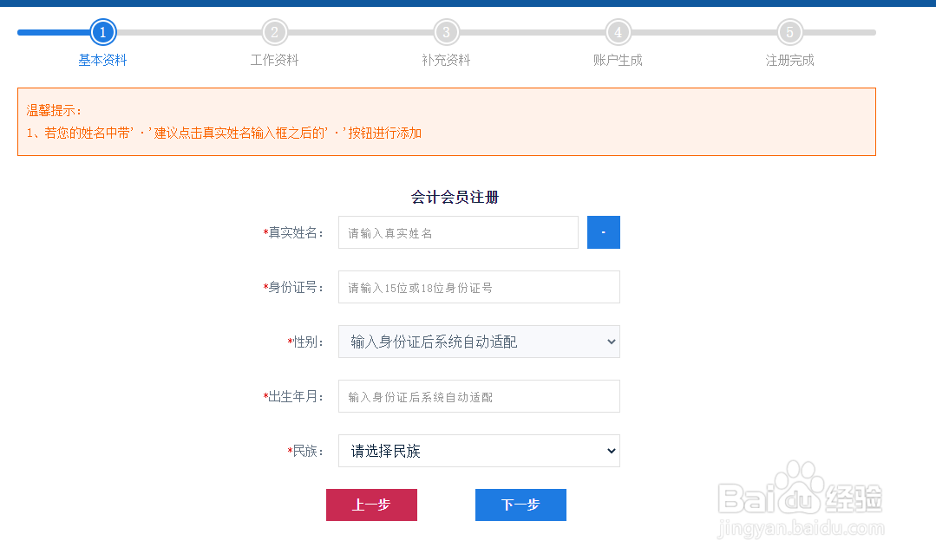
Task: Focus the 真实姓名 real name field
Action: 458,232
